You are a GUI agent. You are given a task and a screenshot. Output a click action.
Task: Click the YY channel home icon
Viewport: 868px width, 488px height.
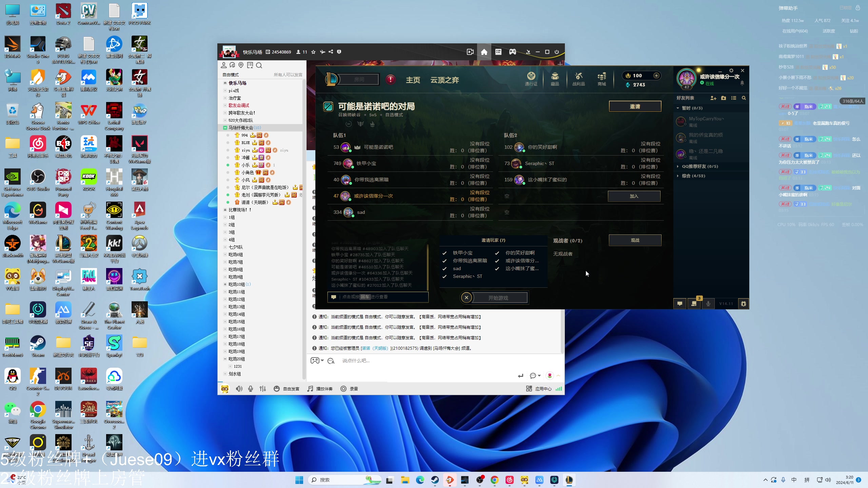point(484,52)
